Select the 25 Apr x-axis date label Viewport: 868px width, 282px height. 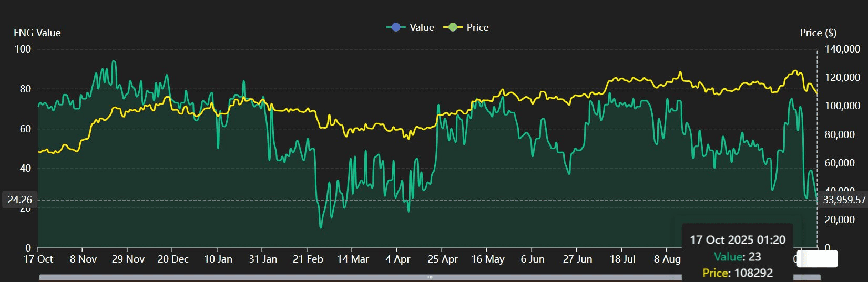[x=442, y=259]
